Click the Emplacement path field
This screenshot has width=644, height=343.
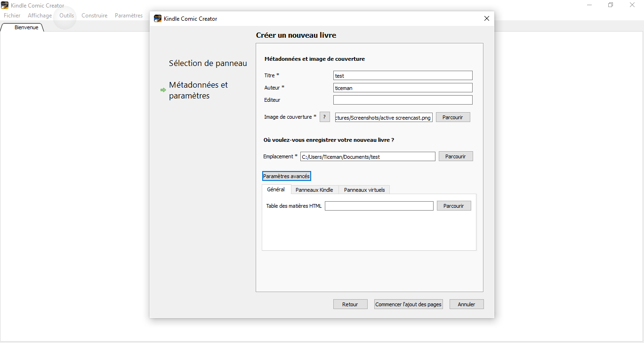click(368, 156)
